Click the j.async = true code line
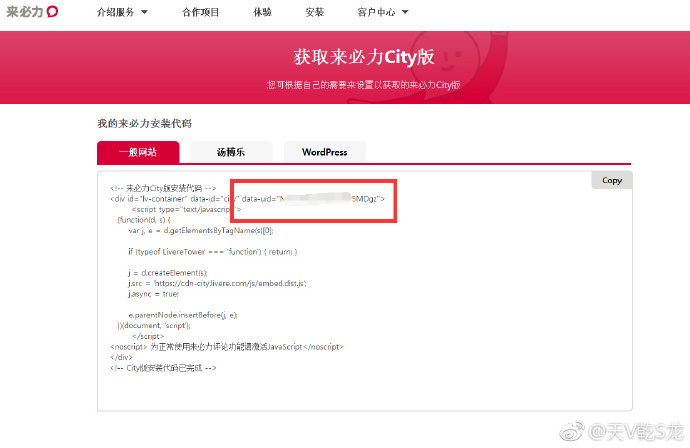Viewport: 690px width, 448px height. tap(153, 294)
